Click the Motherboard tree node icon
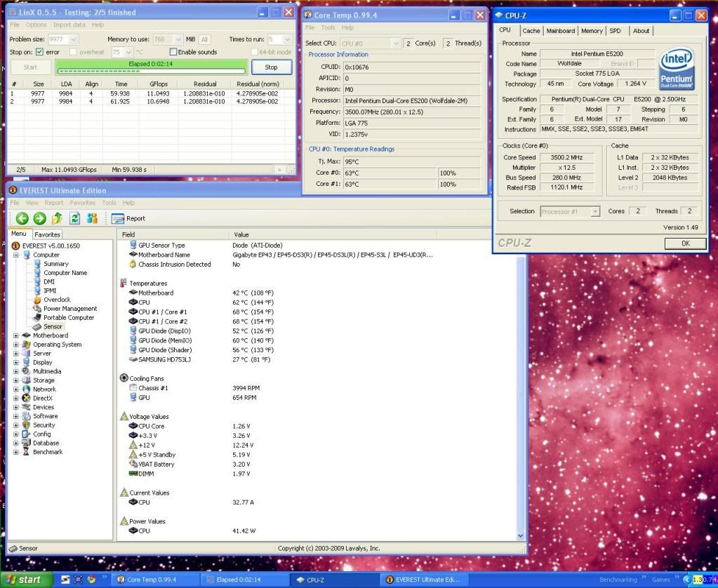This screenshot has height=588, width=718. (27, 335)
